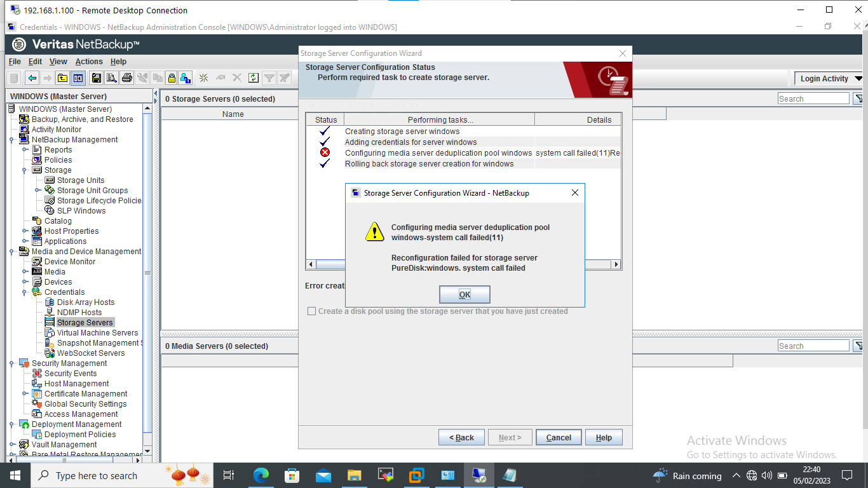Click the back arrow toolbar icon
The image size is (868, 488).
click(x=32, y=78)
